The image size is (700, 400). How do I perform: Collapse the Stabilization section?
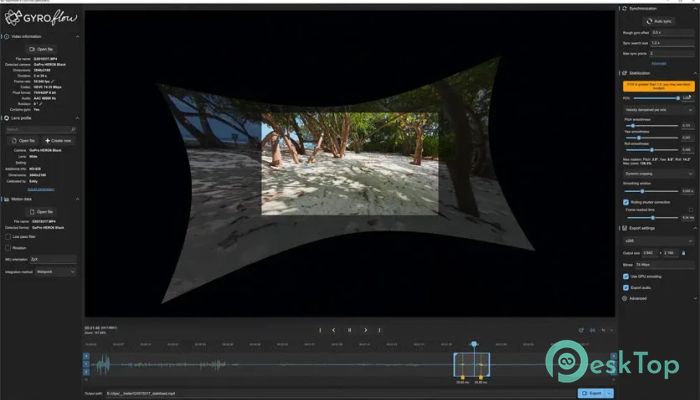click(695, 73)
